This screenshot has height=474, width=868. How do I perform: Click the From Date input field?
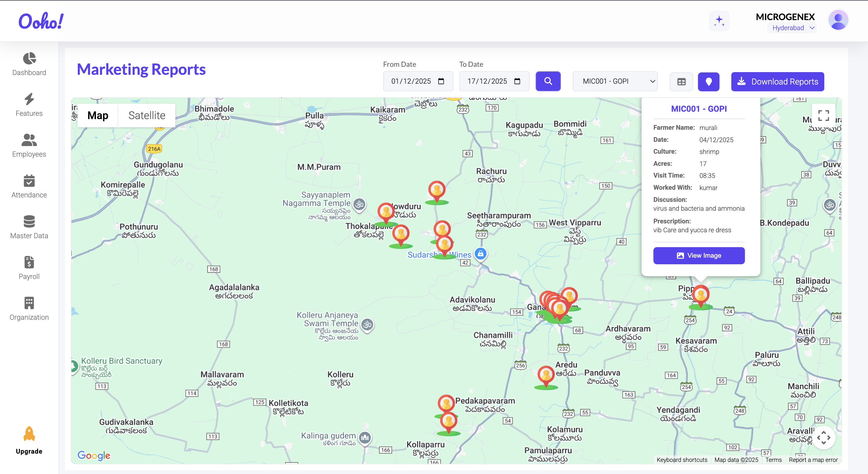(418, 81)
